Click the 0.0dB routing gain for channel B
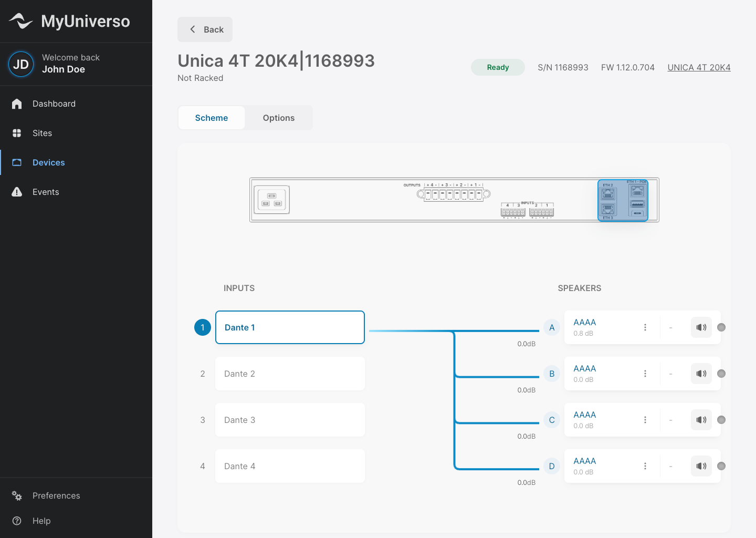Viewport: 756px width, 538px height. [527, 390]
